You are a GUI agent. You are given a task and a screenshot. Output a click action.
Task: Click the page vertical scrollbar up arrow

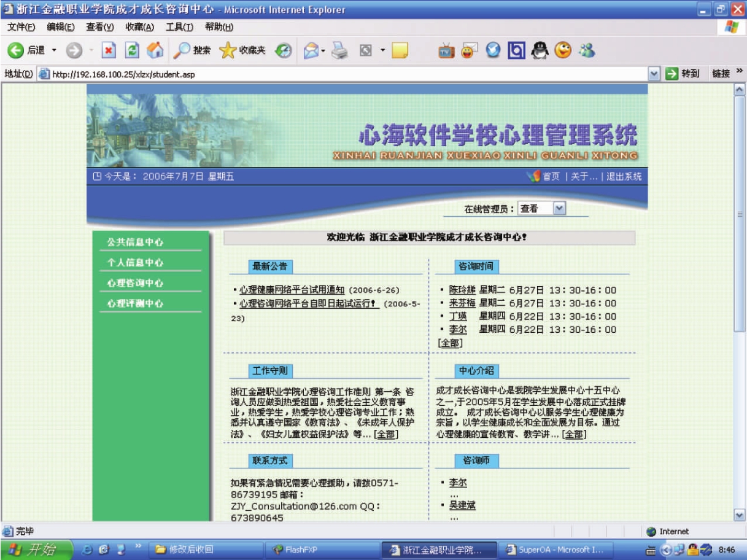click(740, 90)
